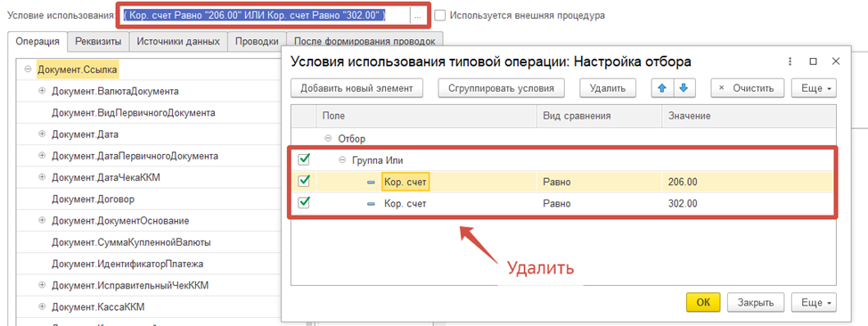Image resolution: width=868 pixels, height=326 pixels.
Task: Close the Настройка отбора dialog with X
Action: click(x=836, y=61)
